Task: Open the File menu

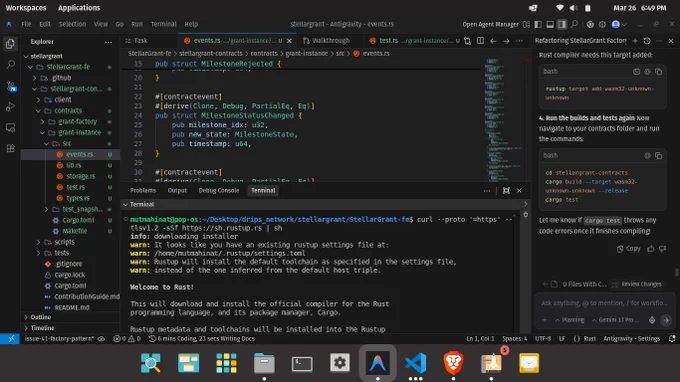Action: click(x=26, y=24)
